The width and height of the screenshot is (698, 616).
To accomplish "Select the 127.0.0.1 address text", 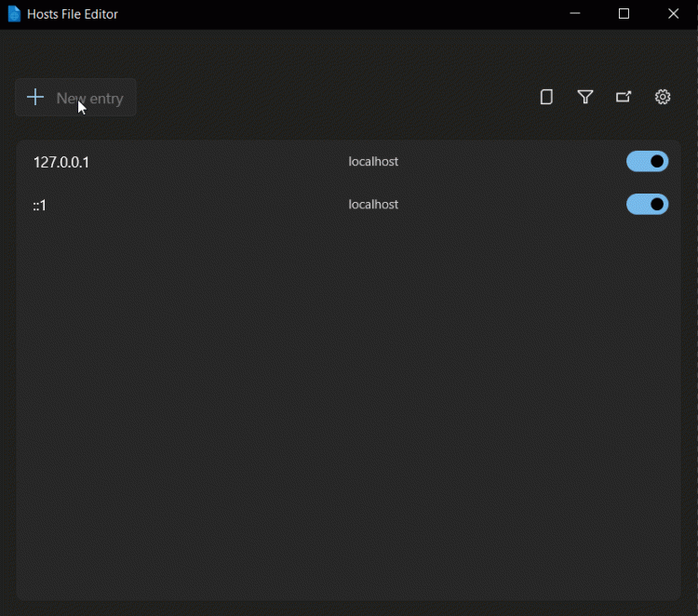I will [x=61, y=162].
